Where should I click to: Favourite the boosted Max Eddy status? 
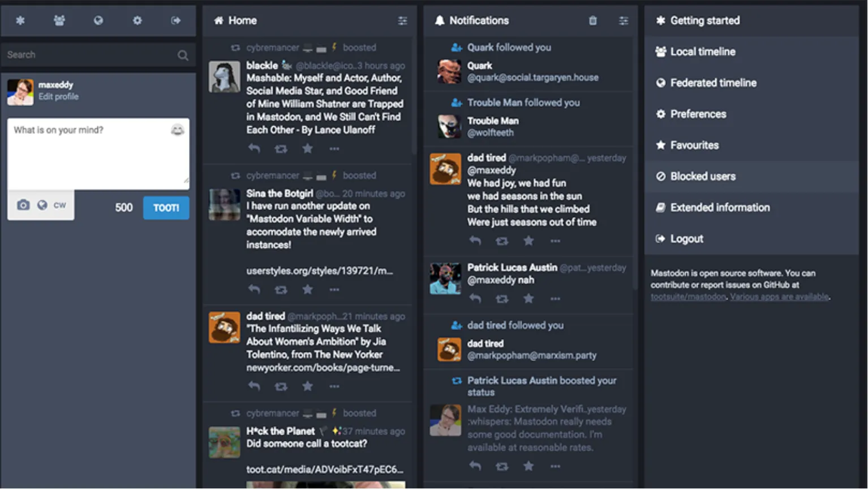(x=528, y=466)
